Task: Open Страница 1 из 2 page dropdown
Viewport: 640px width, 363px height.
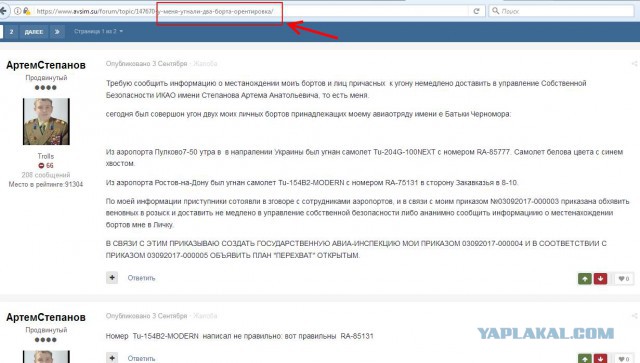Action: click(x=98, y=31)
